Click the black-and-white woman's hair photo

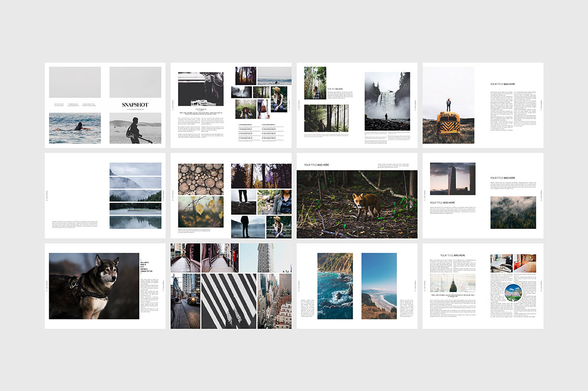click(201, 89)
